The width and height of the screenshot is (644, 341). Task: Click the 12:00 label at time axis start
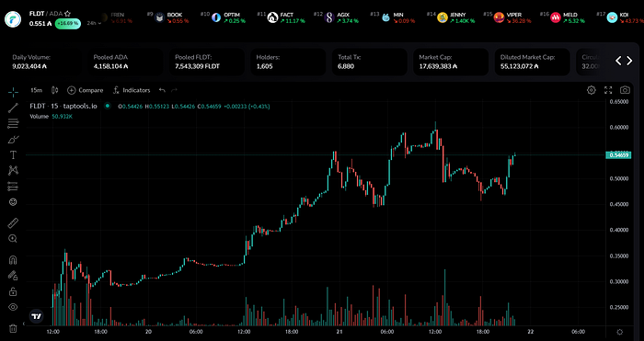tap(52, 332)
